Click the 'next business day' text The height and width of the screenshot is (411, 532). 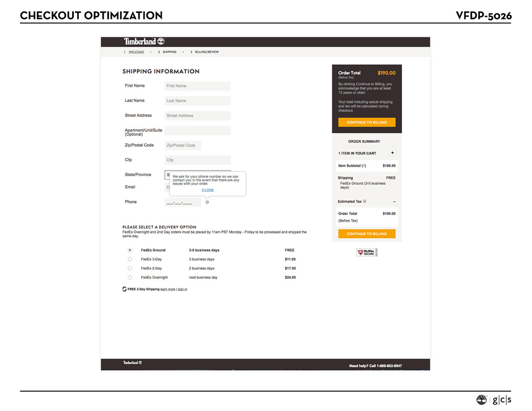click(203, 277)
